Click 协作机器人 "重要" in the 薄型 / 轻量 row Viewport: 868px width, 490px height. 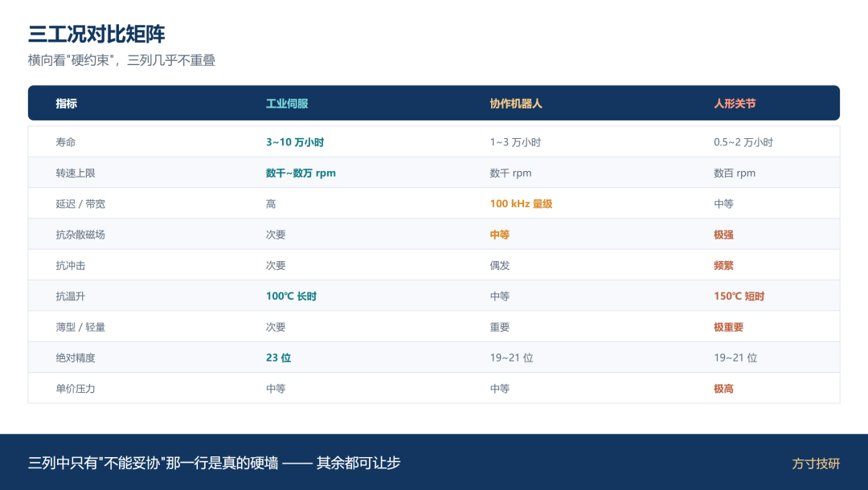pyautogui.click(x=500, y=328)
